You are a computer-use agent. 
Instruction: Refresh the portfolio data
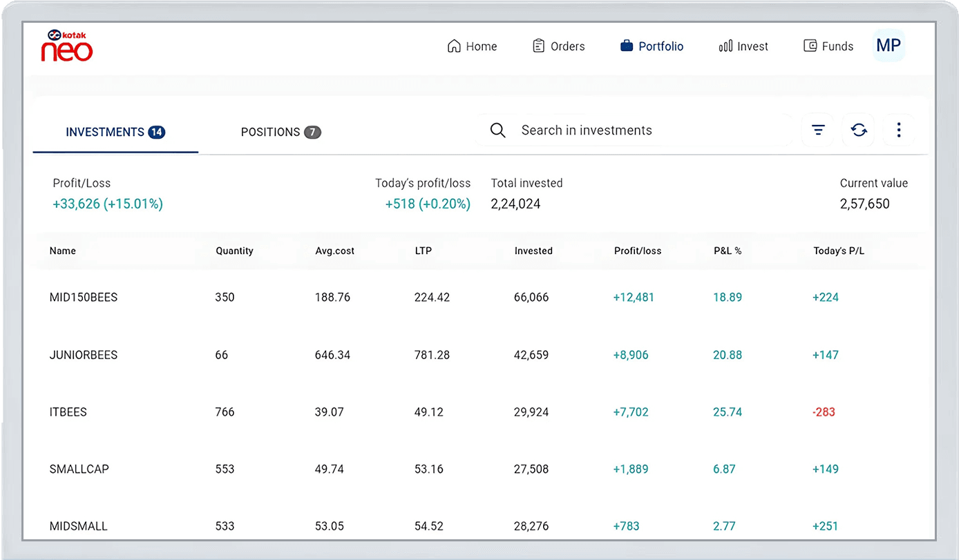pos(859,130)
